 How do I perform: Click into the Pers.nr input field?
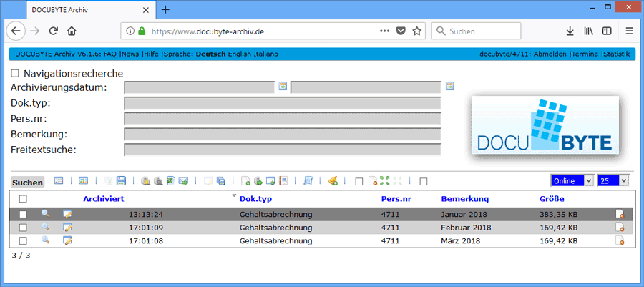pos(283,119)
